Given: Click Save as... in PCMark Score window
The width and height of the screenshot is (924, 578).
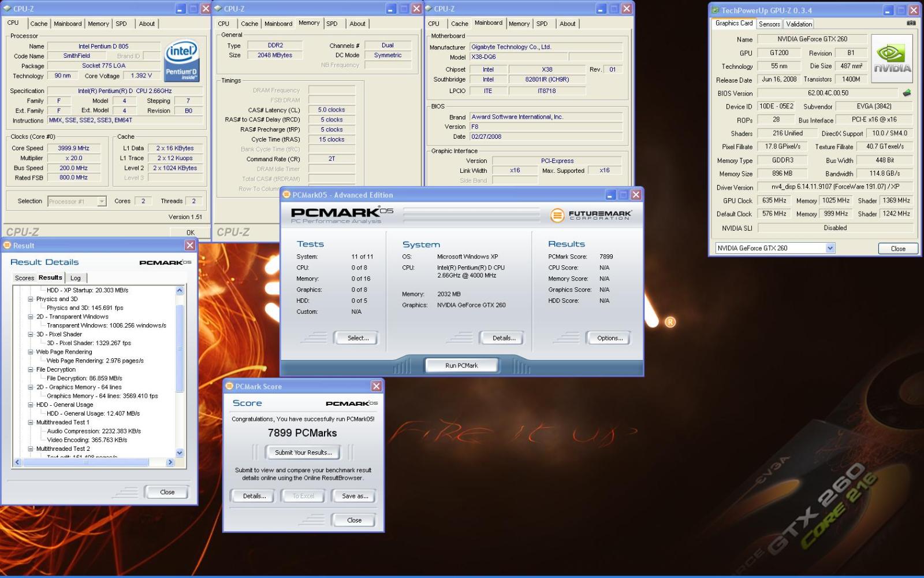Looking at the screenshot, I should [x=355, y=496].
